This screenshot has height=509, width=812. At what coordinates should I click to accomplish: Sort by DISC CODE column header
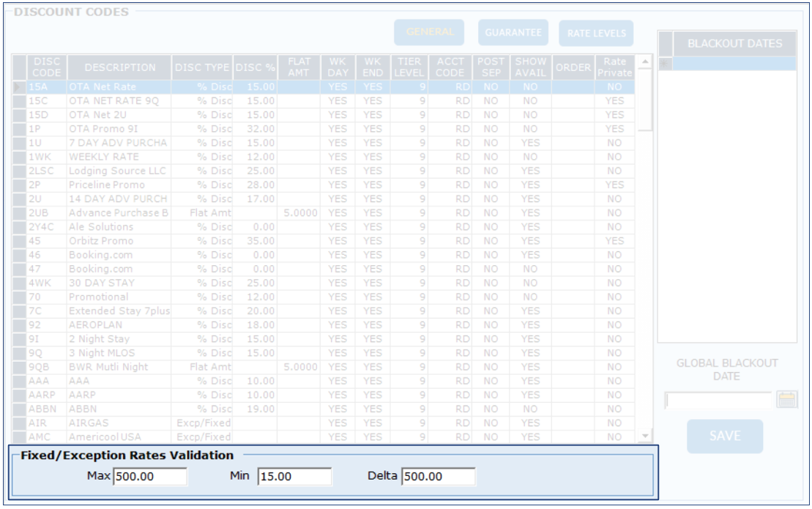47,67
